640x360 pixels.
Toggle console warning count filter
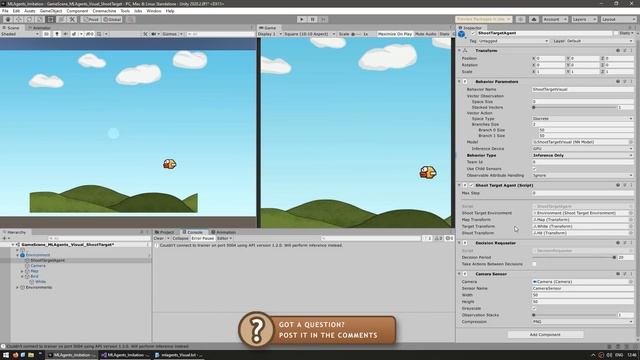439,238
